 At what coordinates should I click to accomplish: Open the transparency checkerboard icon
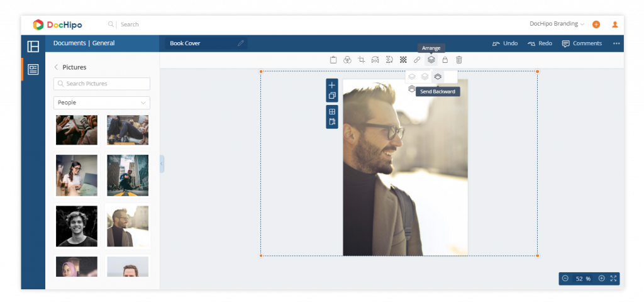coord(403,60)
